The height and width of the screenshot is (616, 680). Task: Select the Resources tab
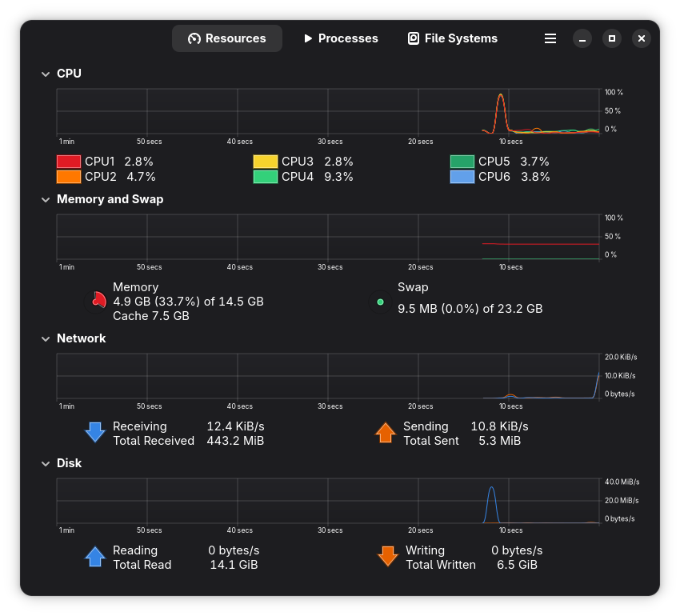pos(227,38)
